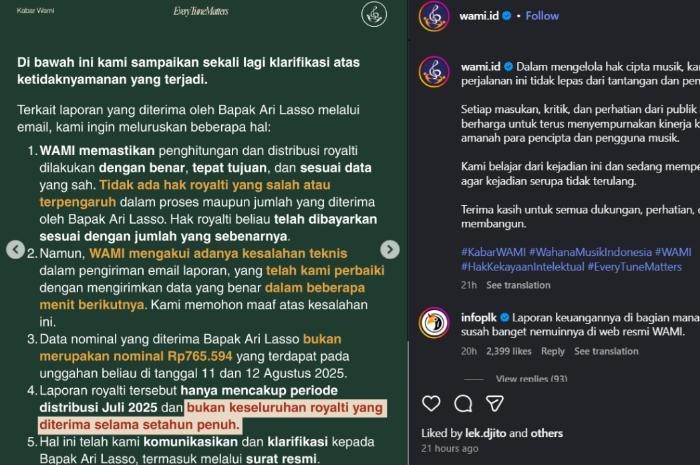The width and height of the screenshot is (700, 465).
Task: Open lek.djito profile from likes
Action: tap(486, 433)
